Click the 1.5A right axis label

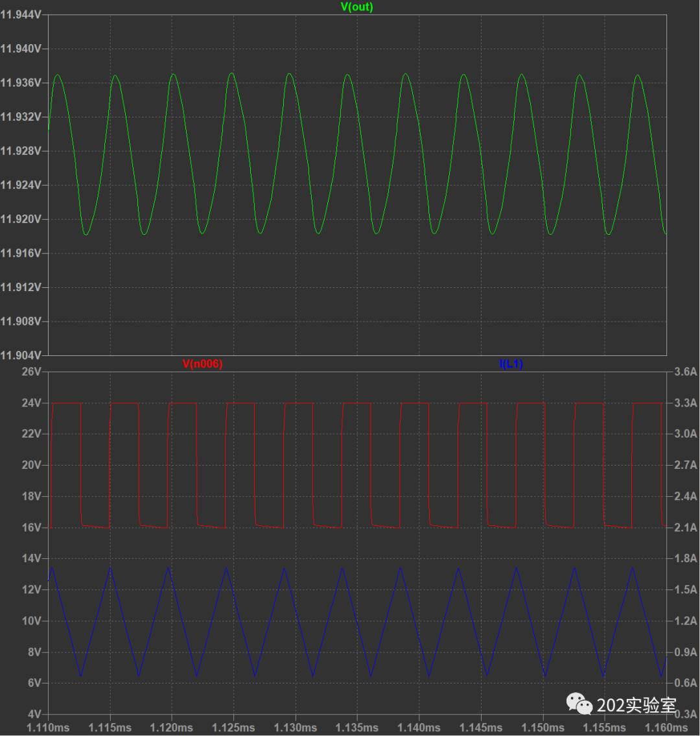[x=686, y=589]
